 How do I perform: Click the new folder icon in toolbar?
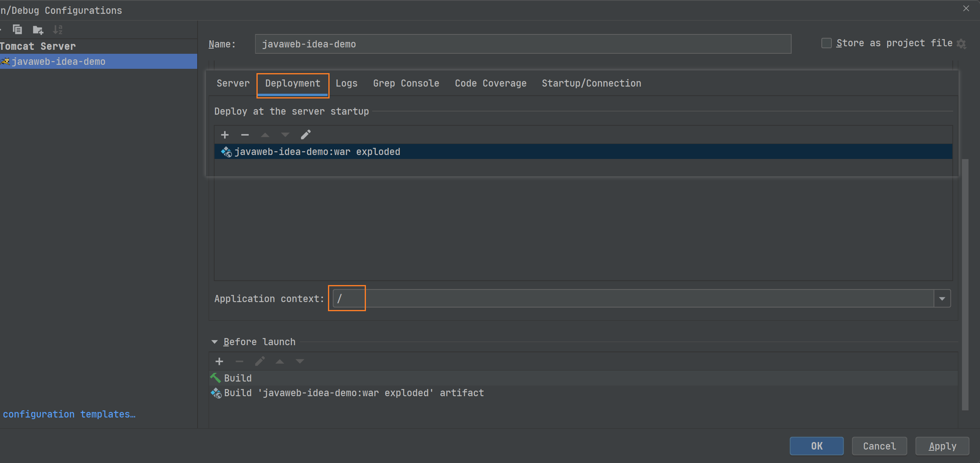click(x=38, y=30)
